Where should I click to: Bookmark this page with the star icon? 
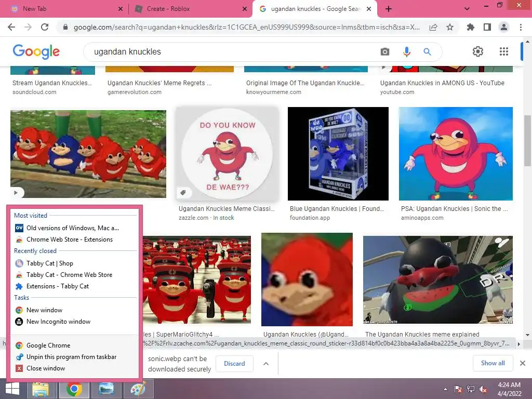point(450,27)
